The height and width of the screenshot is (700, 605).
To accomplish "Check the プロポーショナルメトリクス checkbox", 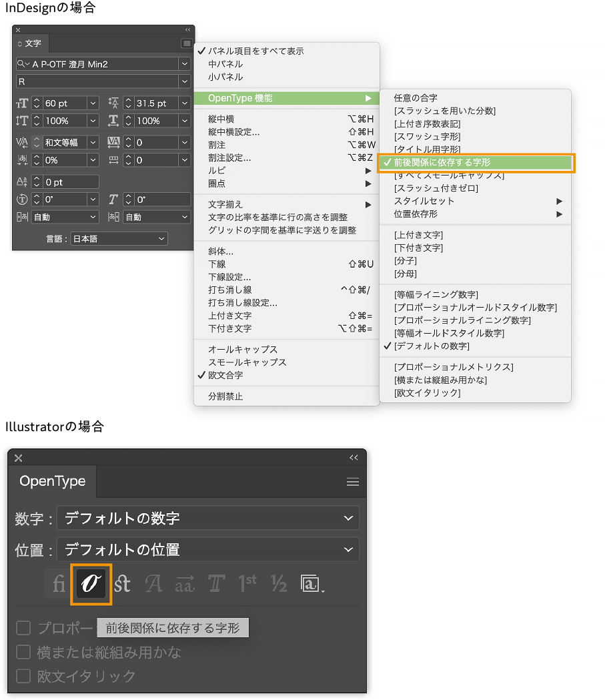I will (x=23, y=628).
